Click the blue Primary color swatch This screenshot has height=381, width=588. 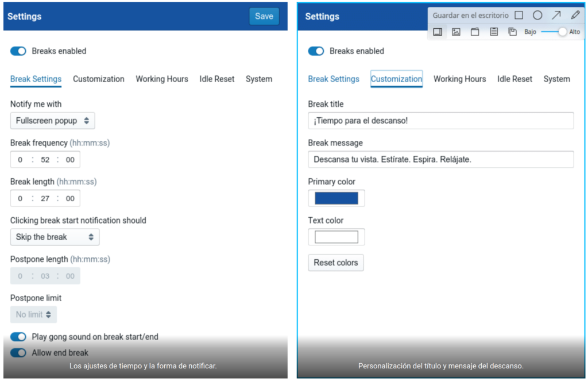336,198
